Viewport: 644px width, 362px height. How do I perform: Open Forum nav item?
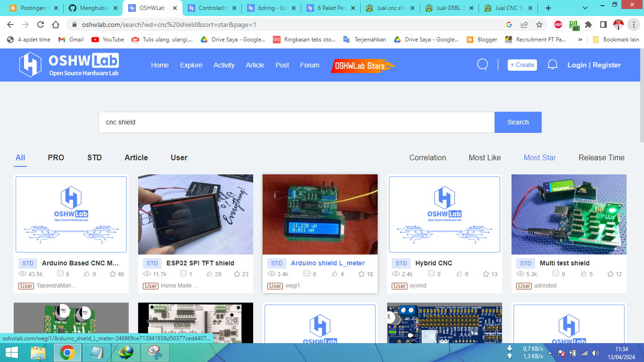310,65
